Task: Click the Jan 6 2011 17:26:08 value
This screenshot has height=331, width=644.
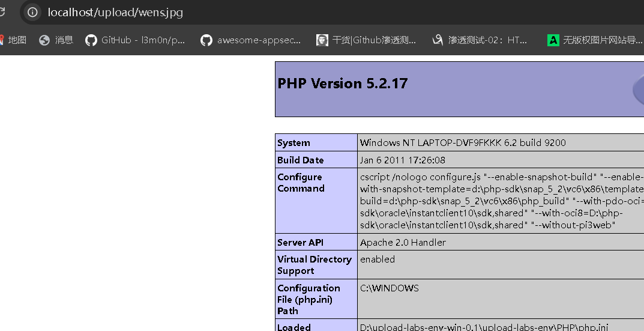Action: pos(403,160)
